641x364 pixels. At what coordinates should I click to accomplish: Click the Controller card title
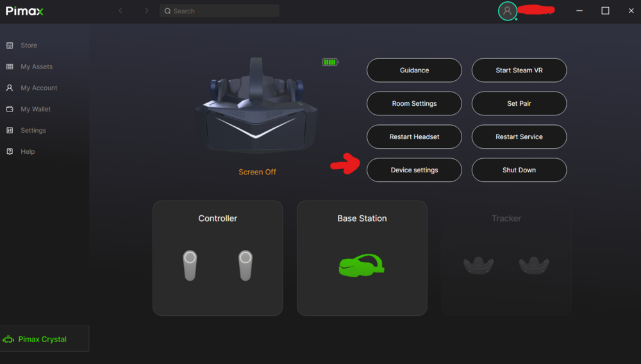[218, 219]
